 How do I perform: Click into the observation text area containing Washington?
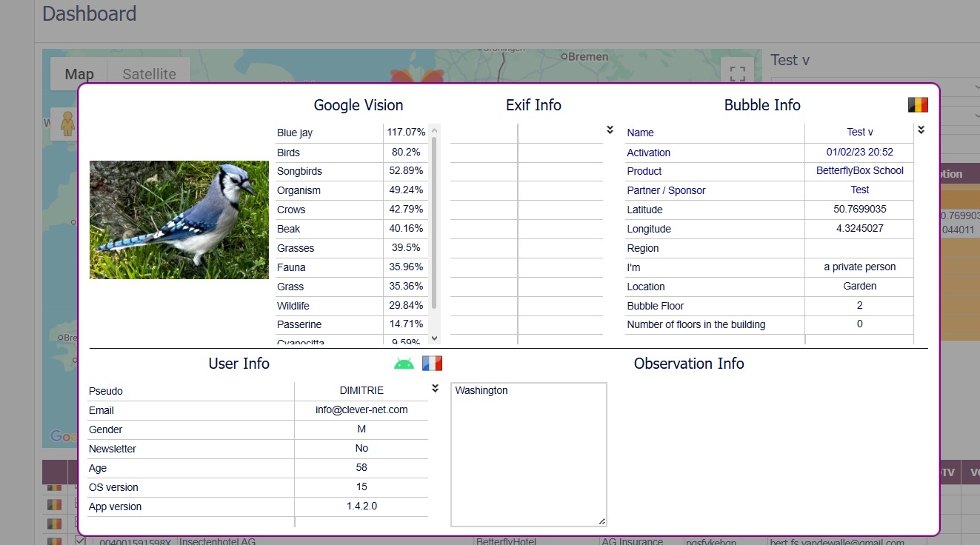pos(529,454)
